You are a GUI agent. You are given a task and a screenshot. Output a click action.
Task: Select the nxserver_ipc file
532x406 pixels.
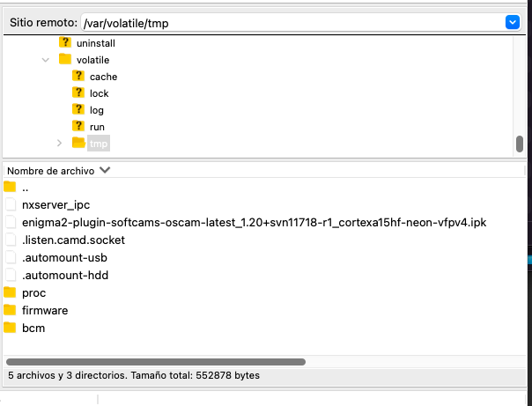(55, 205)
